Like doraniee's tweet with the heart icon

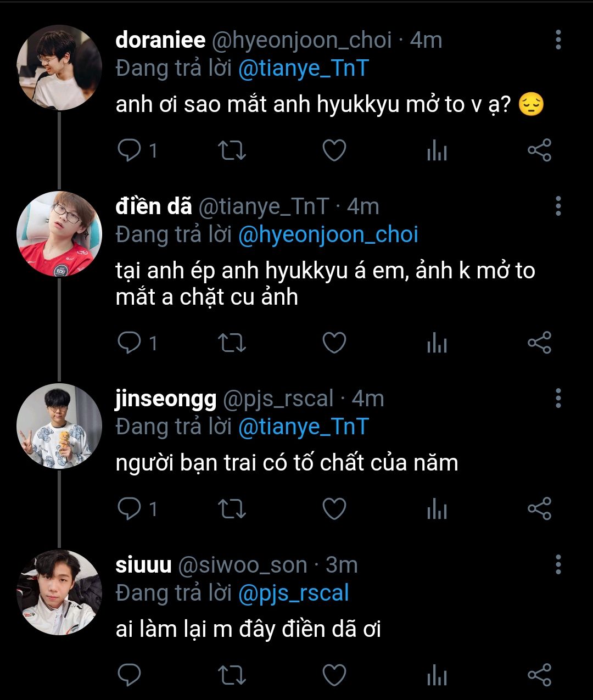click(334, 150)
